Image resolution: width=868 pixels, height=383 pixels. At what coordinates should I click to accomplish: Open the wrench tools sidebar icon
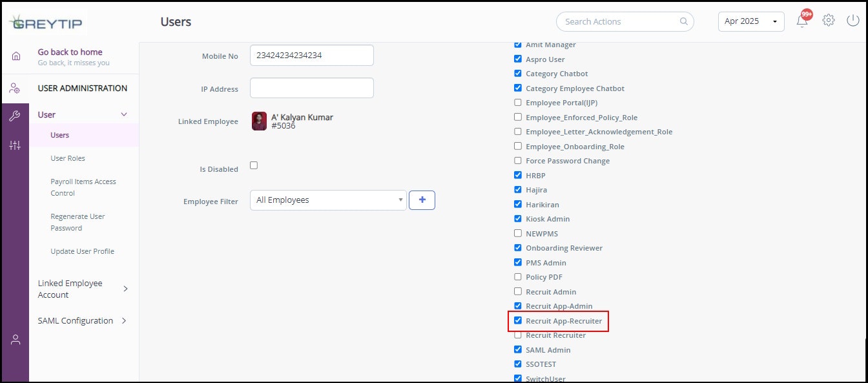point(15,116)
